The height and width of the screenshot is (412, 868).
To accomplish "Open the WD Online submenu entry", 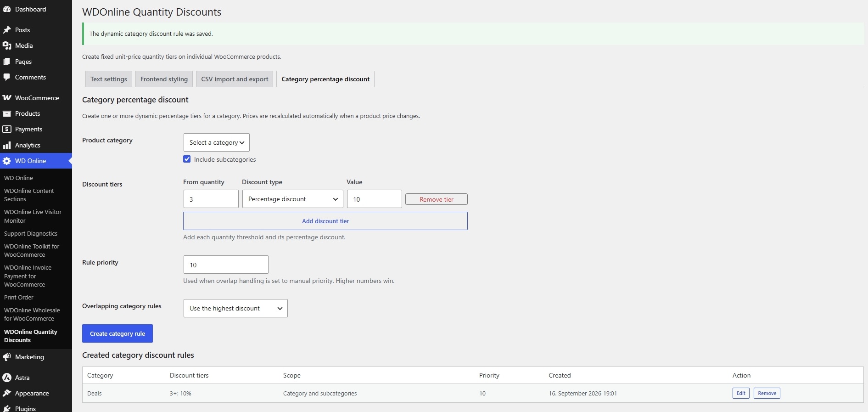I will click(x=18, y=178).
